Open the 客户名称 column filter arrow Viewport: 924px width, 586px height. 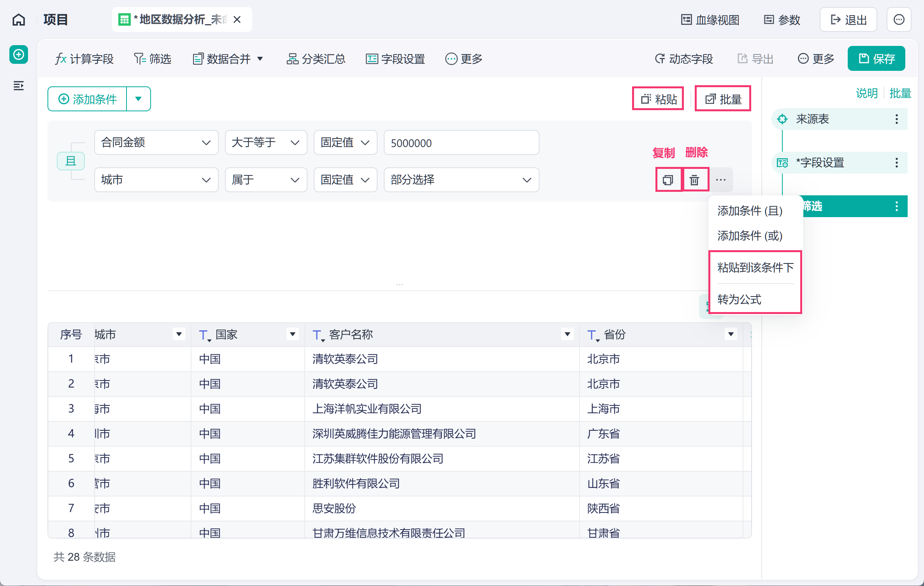[567, 334]
